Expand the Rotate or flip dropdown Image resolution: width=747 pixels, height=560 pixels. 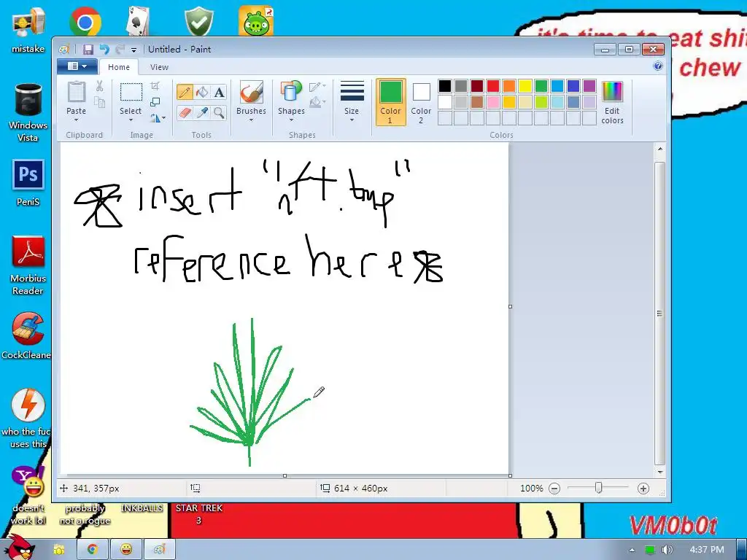[x=158, y=117]
